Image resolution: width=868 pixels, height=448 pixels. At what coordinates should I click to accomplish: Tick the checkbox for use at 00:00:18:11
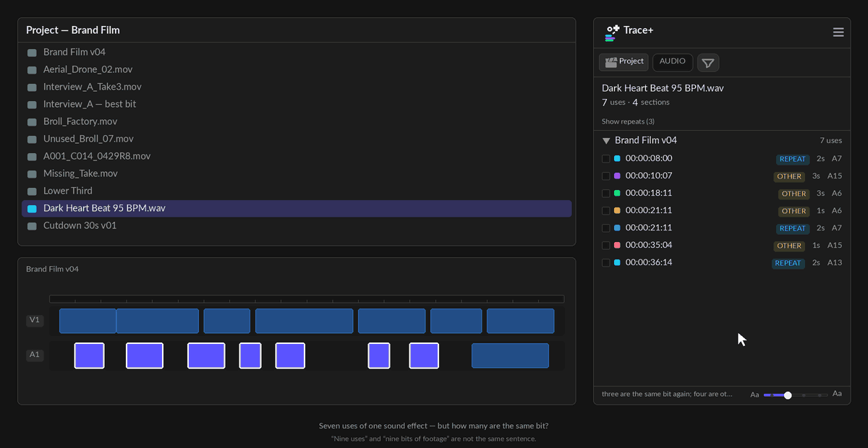[x=606, y=194]
